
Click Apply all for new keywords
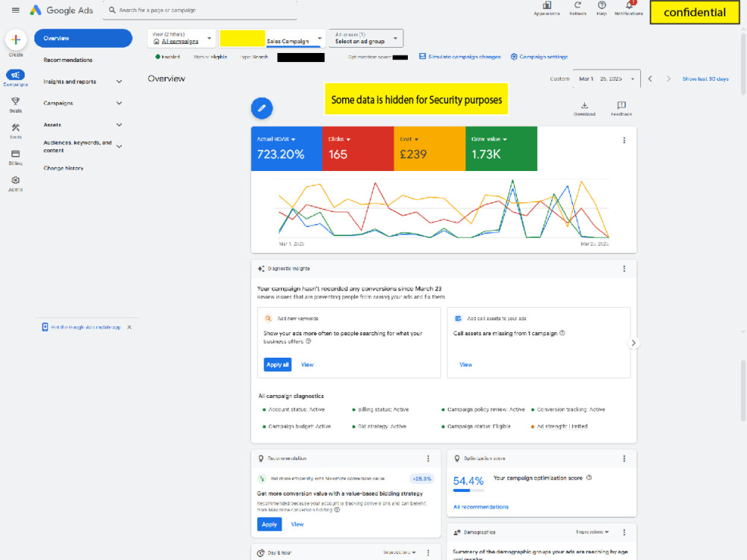(x=277, y=365)
